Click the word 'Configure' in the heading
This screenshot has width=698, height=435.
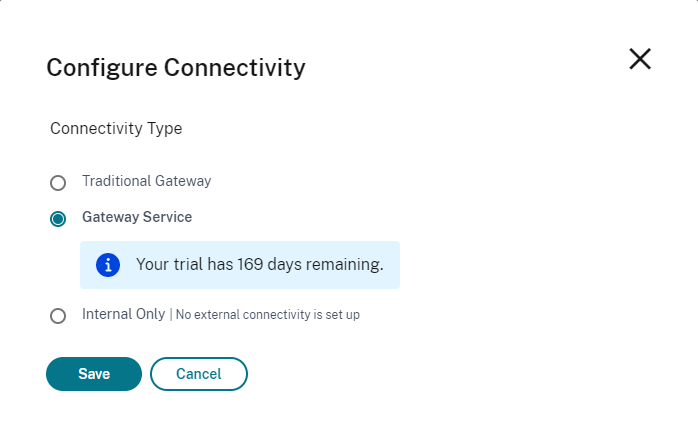click(x=101, y=68)
